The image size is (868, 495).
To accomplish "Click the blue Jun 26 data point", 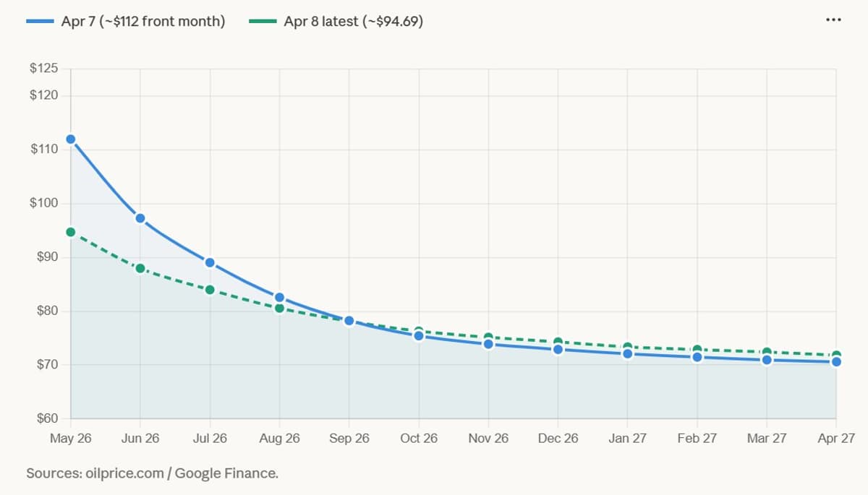I will click(140, 218).
